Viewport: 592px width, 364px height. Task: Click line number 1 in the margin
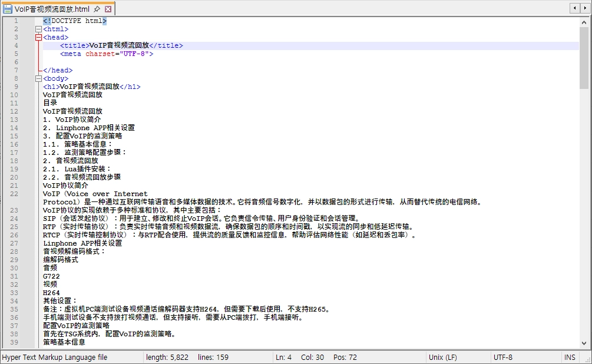[16, 21]
